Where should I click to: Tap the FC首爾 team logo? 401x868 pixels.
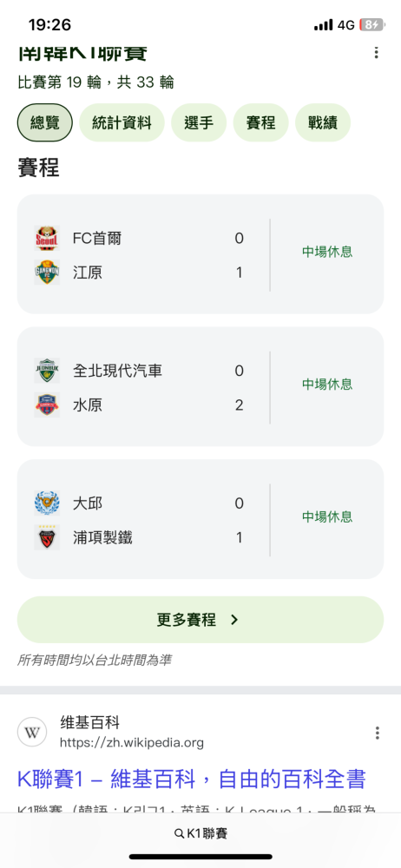tap(47, 239)
